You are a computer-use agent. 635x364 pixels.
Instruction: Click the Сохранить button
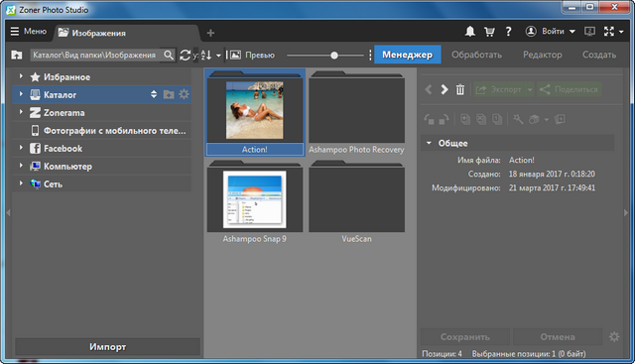[x=465, y=336]
